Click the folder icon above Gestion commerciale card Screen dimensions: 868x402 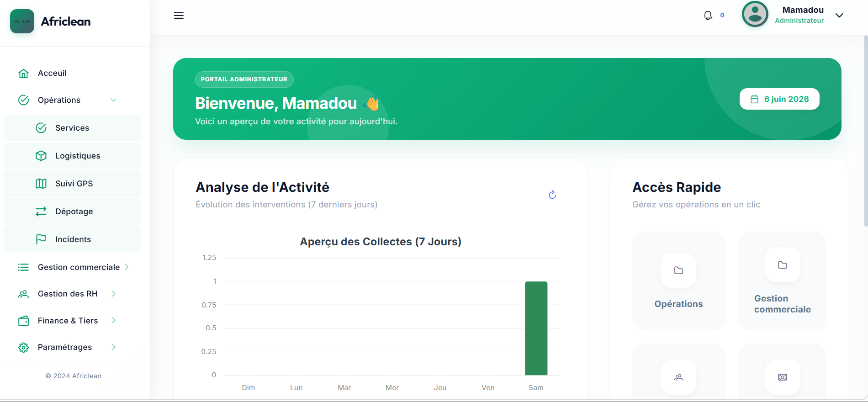[783, 265]
